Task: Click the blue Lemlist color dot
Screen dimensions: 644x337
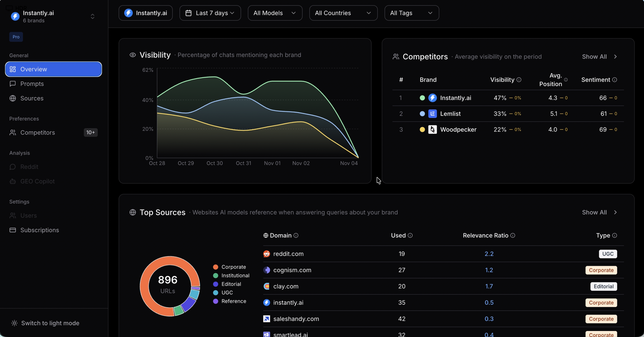Action: (422, 114)
